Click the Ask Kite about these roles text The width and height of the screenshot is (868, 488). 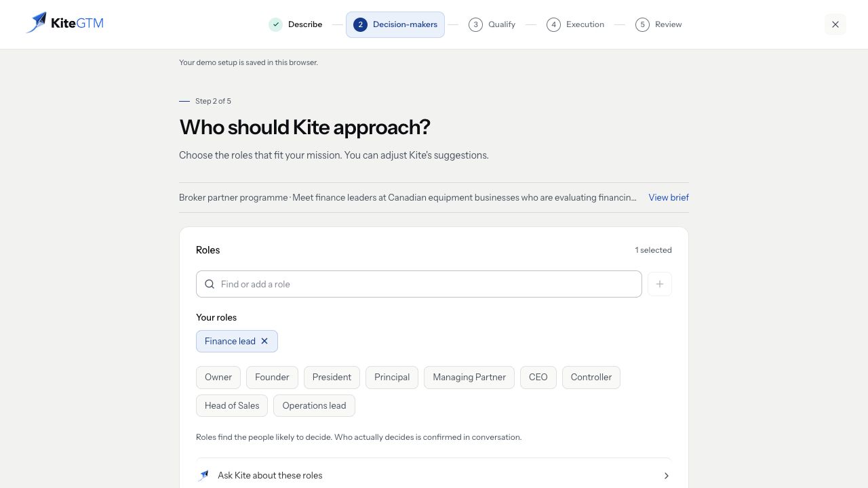click(270, 475)
